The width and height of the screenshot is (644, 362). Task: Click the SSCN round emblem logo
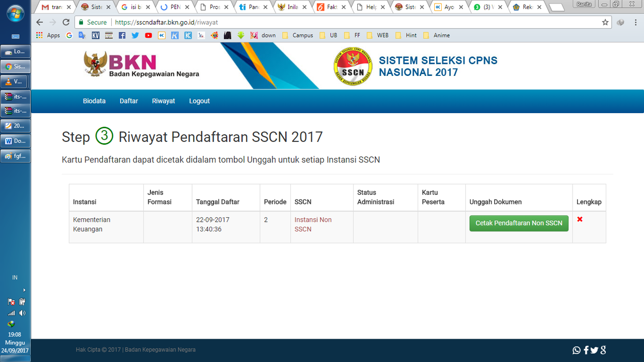(353, 66)
